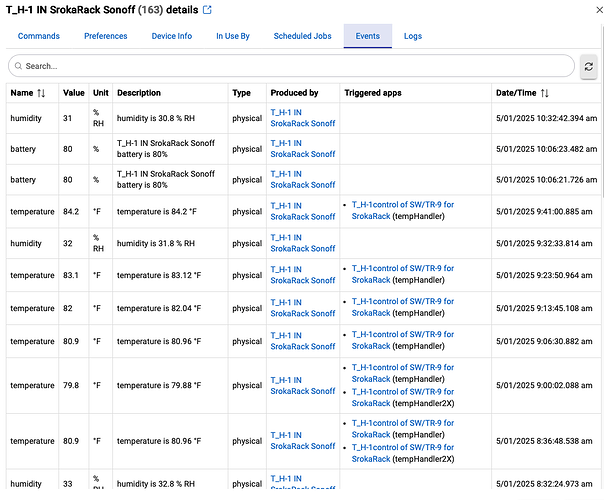Open tempHandler2X app link in 9:00:02 row

(403, 398)
